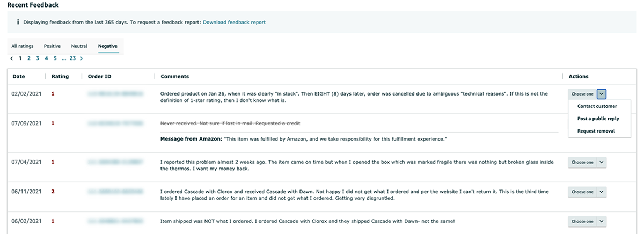Switch to the Positive tab
This screenshot has height=234, width=644.
(x=52, y=46)
